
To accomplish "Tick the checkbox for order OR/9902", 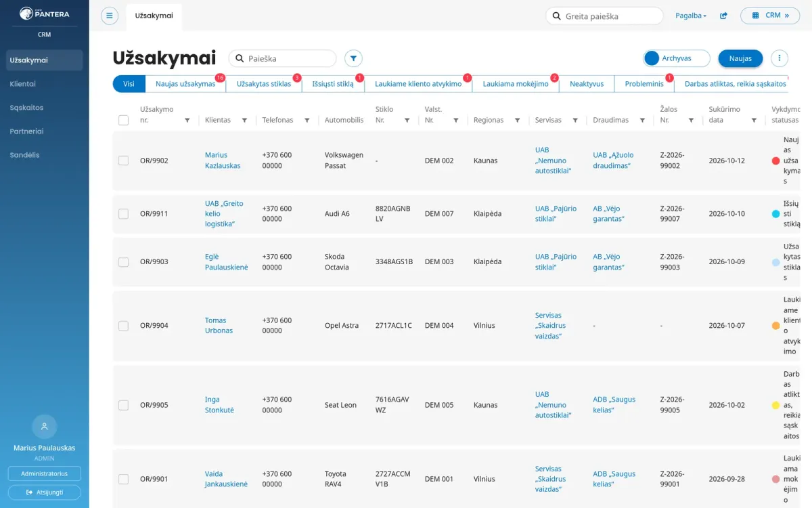I will pos(123,161).
